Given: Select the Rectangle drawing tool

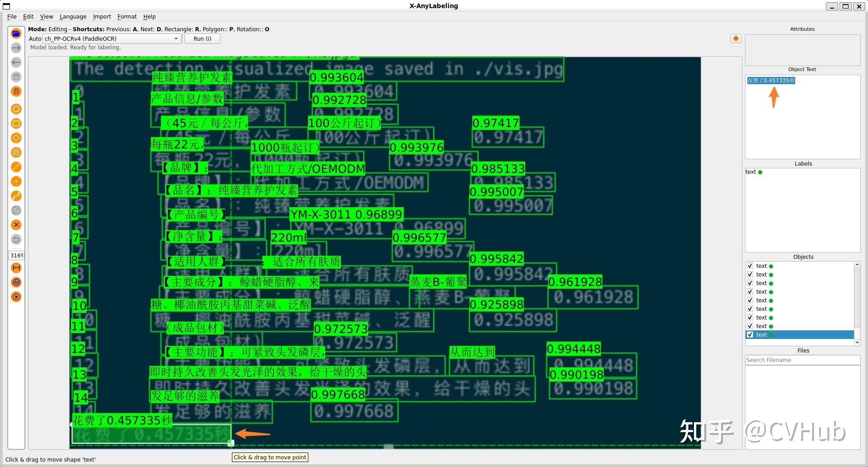Looking at the screenshot, I should (16, 124).
